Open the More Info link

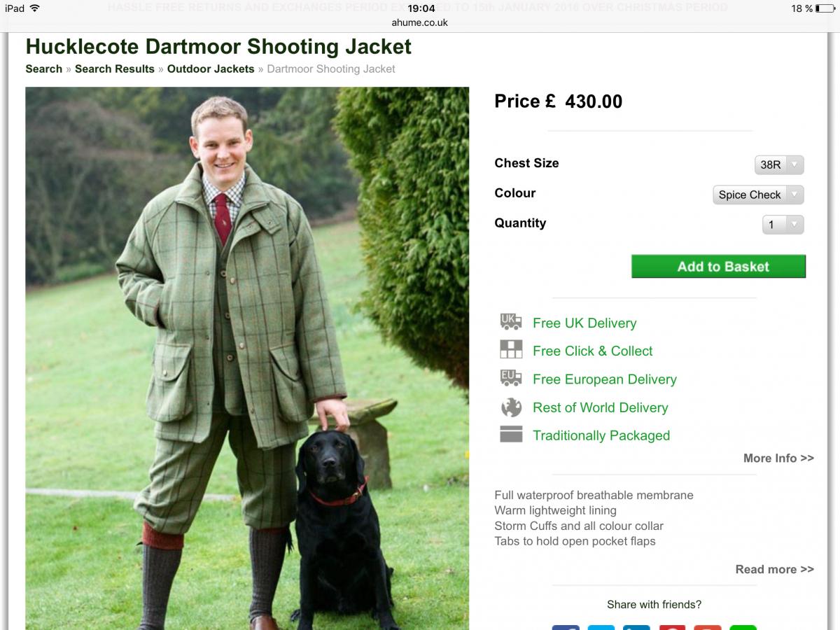778,458
